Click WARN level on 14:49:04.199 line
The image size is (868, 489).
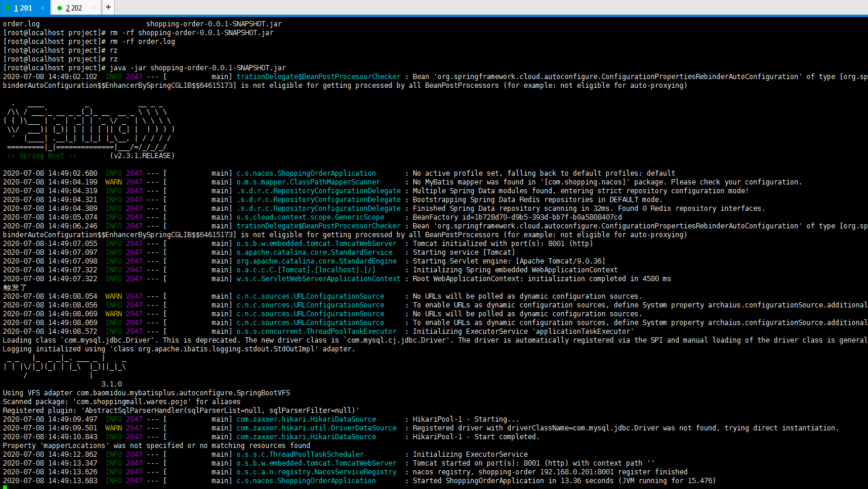point(114,182)
